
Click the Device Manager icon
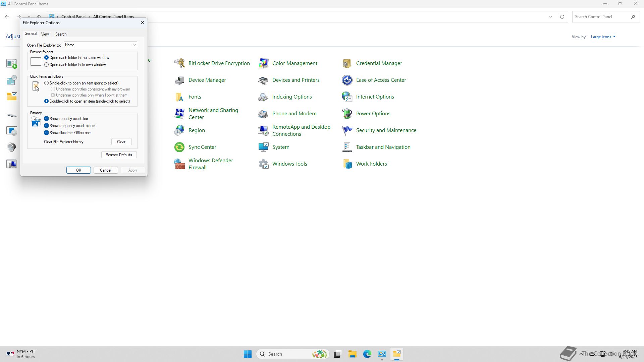pyautogui.click(x=179, y=80)
